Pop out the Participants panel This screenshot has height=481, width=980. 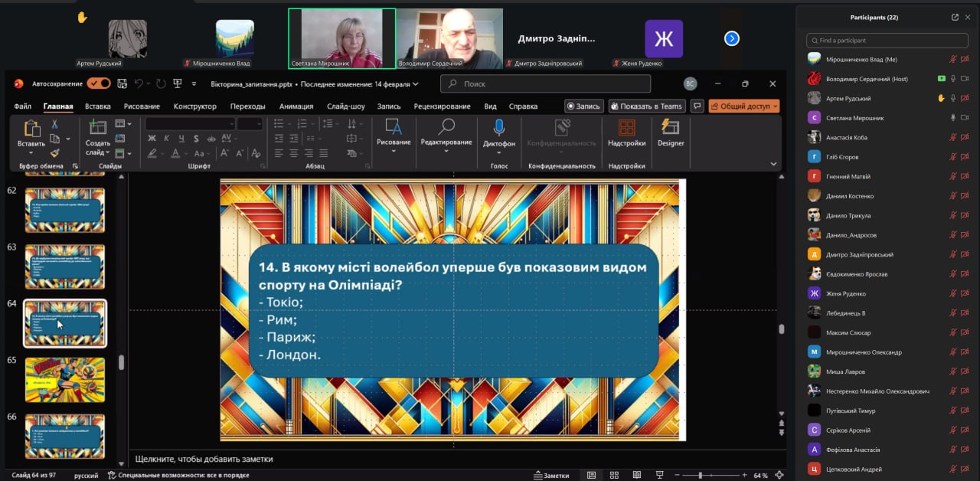(955, 17)
